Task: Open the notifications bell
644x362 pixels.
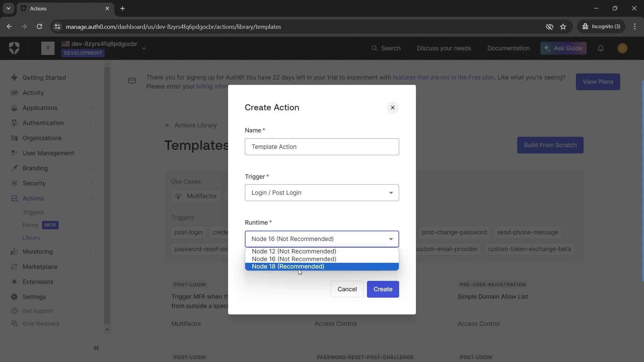Action: click(x=600, y=48)
